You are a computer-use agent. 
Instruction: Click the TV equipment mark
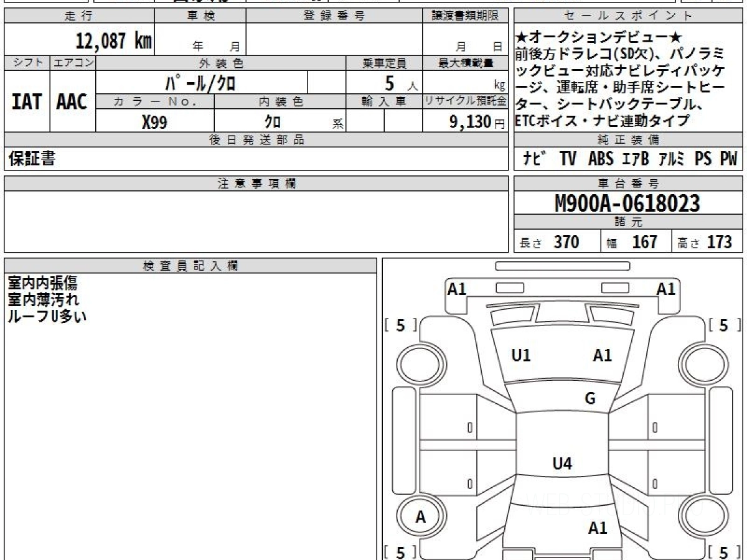tap(568, 159)
